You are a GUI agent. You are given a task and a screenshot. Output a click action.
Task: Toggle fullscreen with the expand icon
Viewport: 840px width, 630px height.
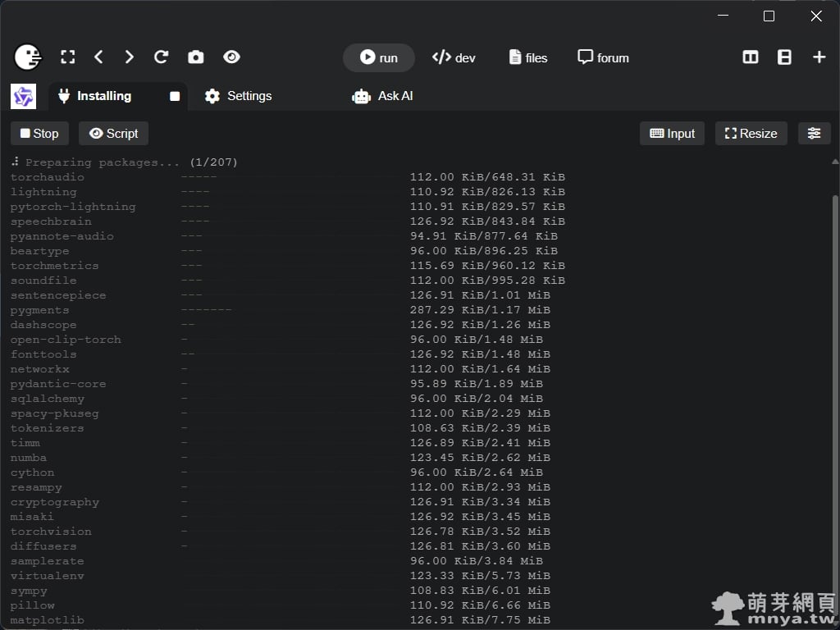[x=68, y=57]
